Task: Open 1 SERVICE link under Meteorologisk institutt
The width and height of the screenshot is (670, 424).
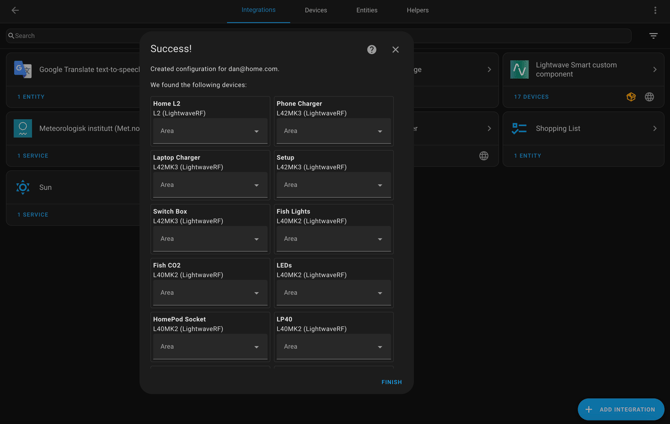Action: [32, 156]
